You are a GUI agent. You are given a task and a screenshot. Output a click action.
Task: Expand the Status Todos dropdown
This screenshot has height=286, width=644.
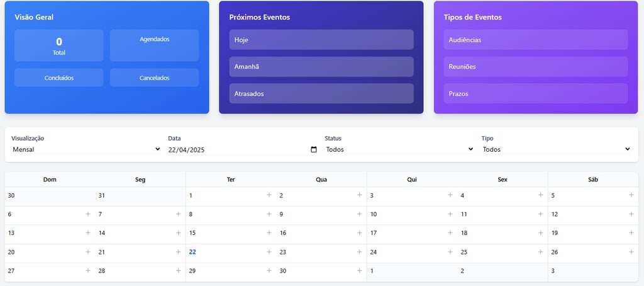399,149
